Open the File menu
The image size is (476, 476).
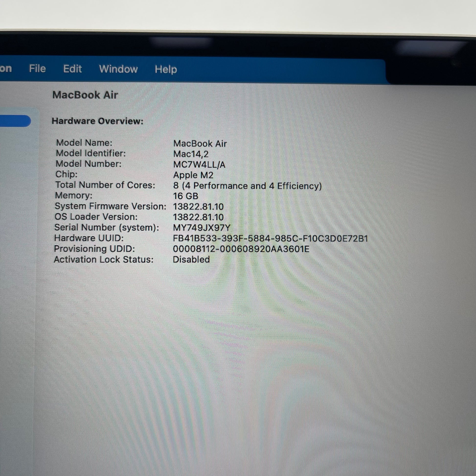[x=37, y=68]
